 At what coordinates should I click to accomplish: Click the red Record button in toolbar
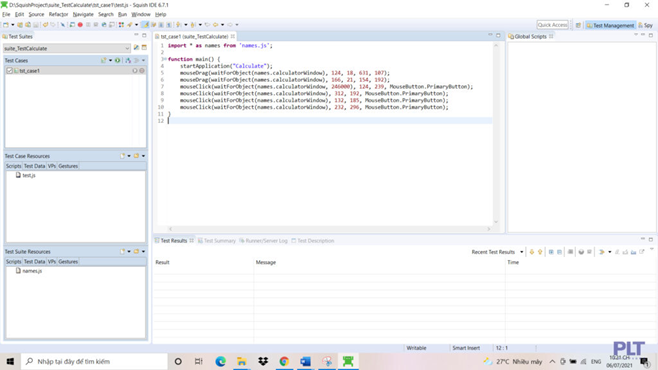(x=80, y=25)
